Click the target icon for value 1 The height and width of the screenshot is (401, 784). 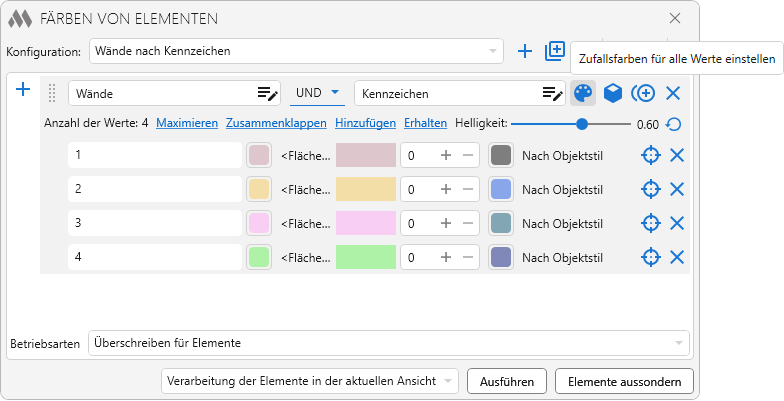coord(650,155)
